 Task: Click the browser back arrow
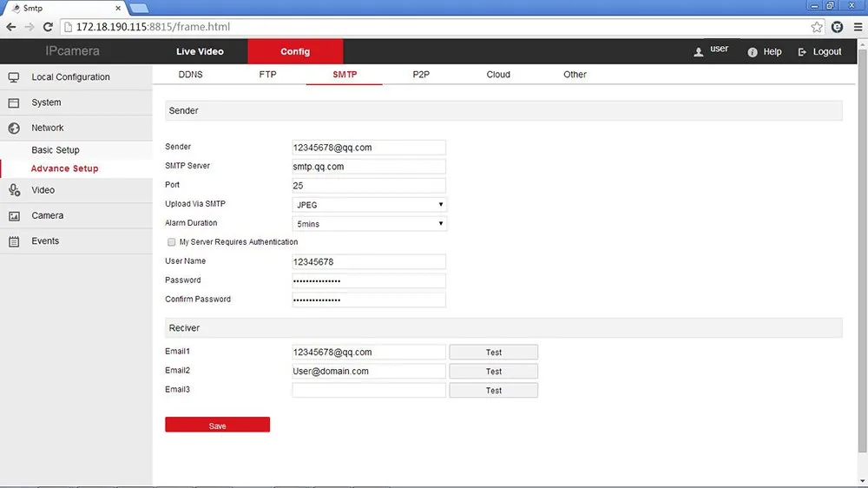click(11, 27)
